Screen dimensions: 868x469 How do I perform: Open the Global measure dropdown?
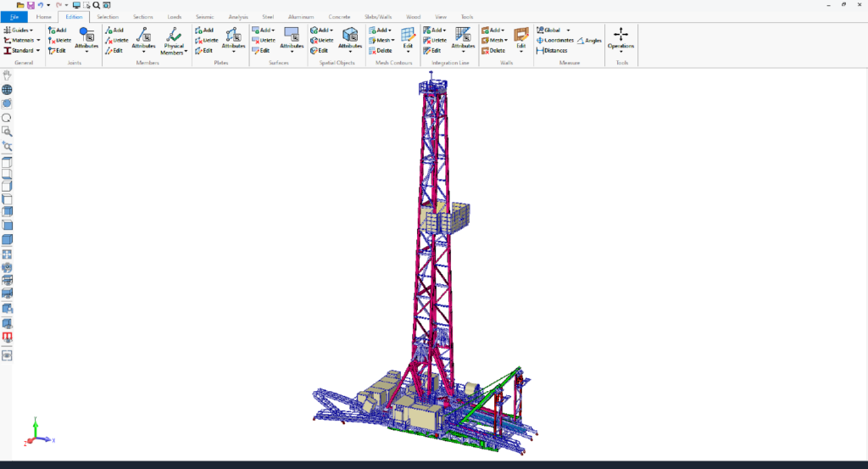click(x=553, y=31)
